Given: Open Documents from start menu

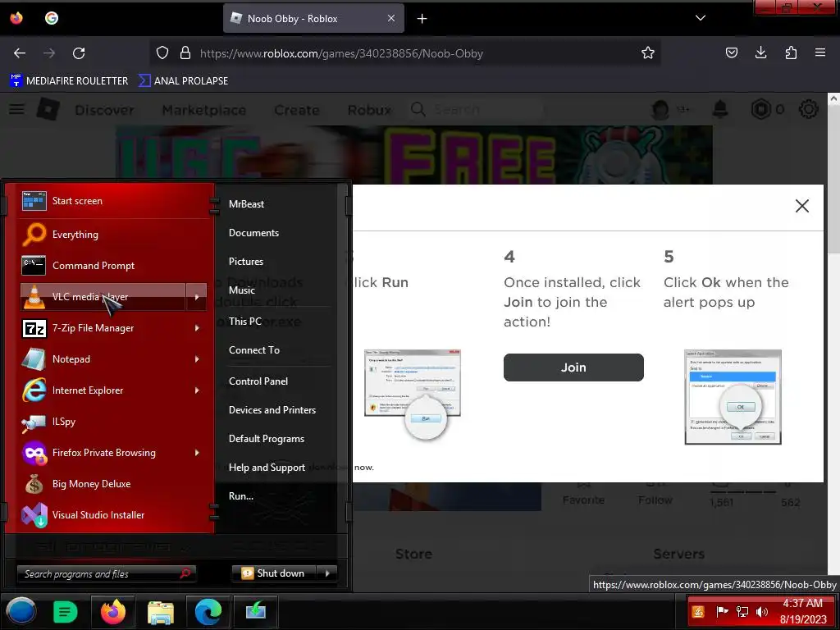Looking at the screenshot, I should (254, 233).
